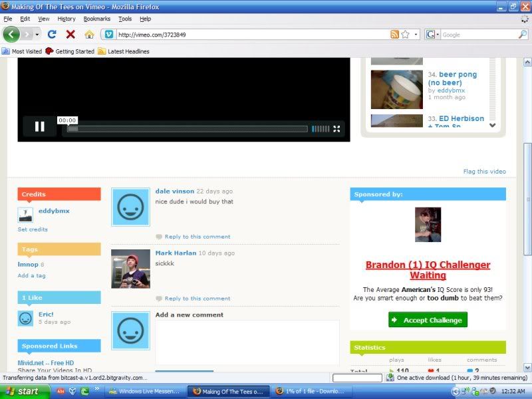532x399 pixels.
Task: Click the Latest Headlines feed icon
Action: (x=102, y=51)
